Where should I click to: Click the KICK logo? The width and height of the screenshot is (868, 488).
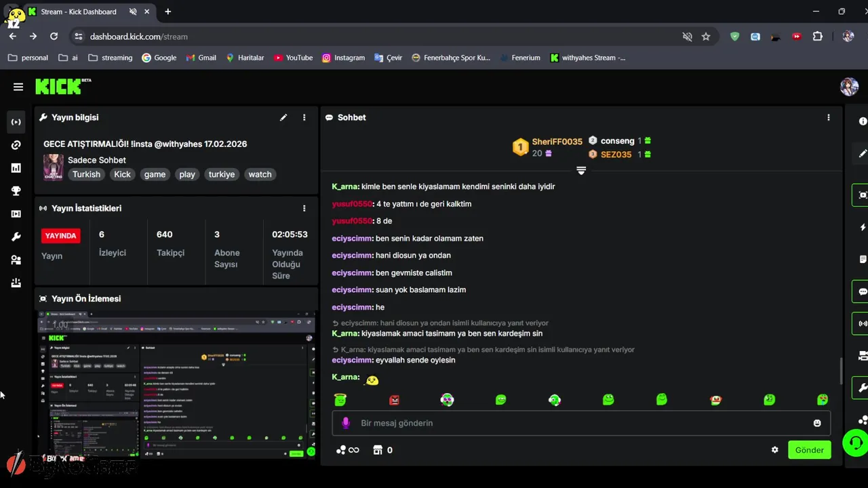(x=62, y=86)
